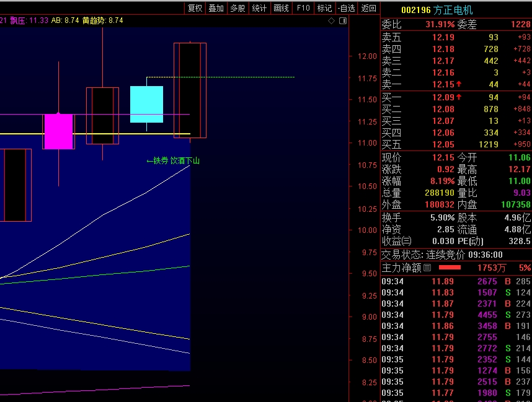Select the 卖四 12.18 order row
The height and width of the screenshot is (402, 532).
(x=456, y=49)
